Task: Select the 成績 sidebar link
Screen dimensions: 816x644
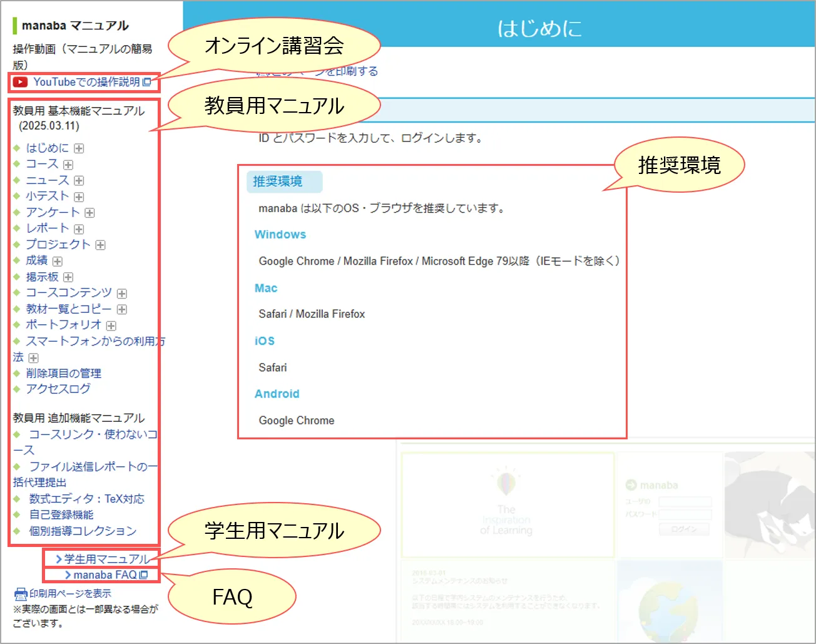Action: [37, 260]
